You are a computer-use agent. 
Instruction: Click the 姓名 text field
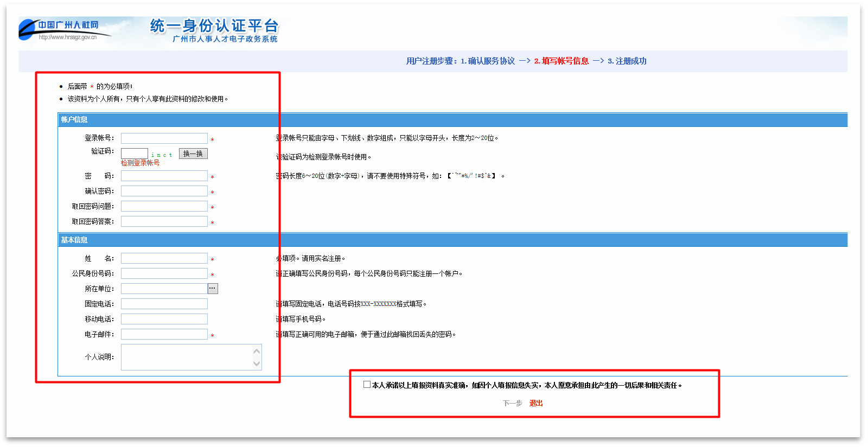164,258
